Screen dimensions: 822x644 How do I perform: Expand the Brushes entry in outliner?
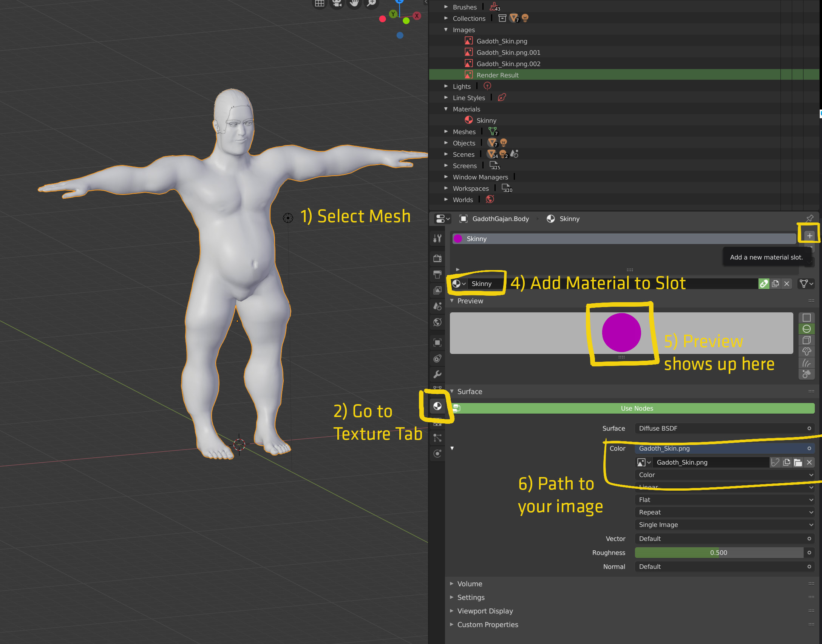pyautogui.click(x=446, y=7)
